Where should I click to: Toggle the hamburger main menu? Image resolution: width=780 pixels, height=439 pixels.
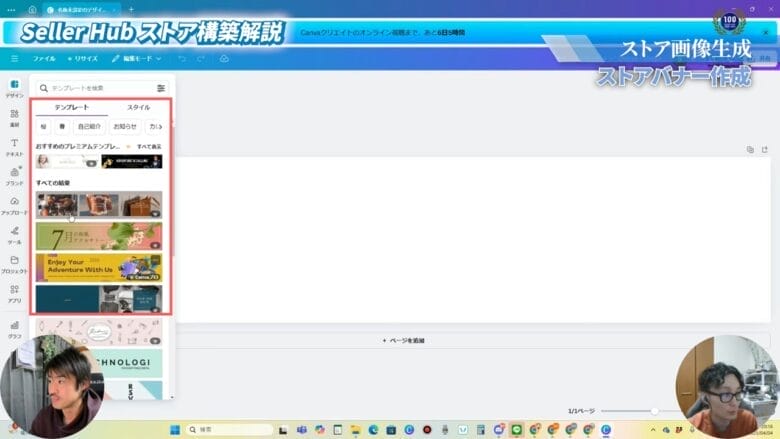14,59
